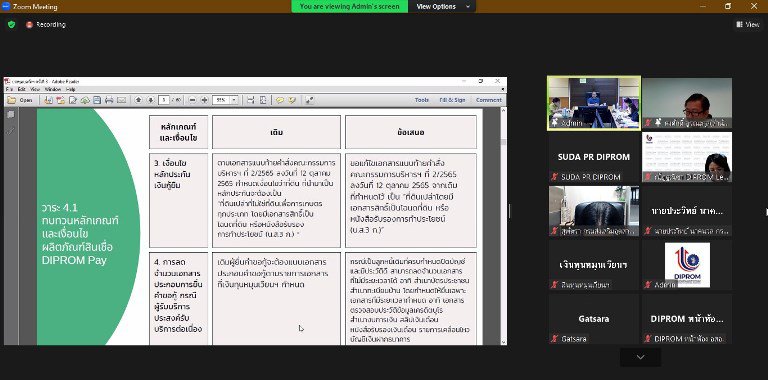Open the zoom percentage dropdown
Image resolution: width=768 pixels, height=380 pixels.
point(234,100)
